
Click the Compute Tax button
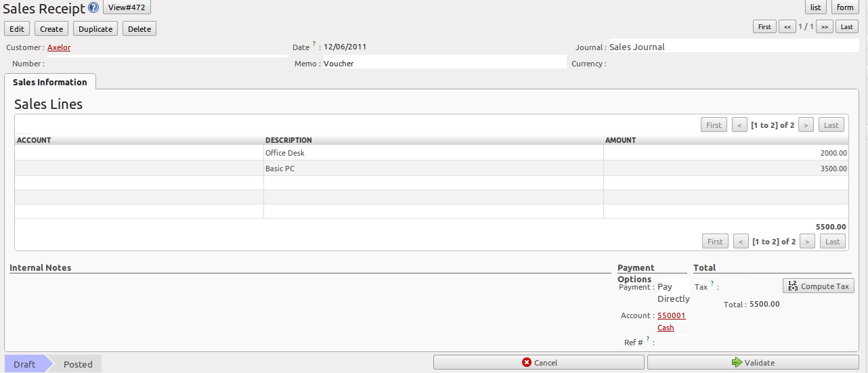[x=819, y=286]
